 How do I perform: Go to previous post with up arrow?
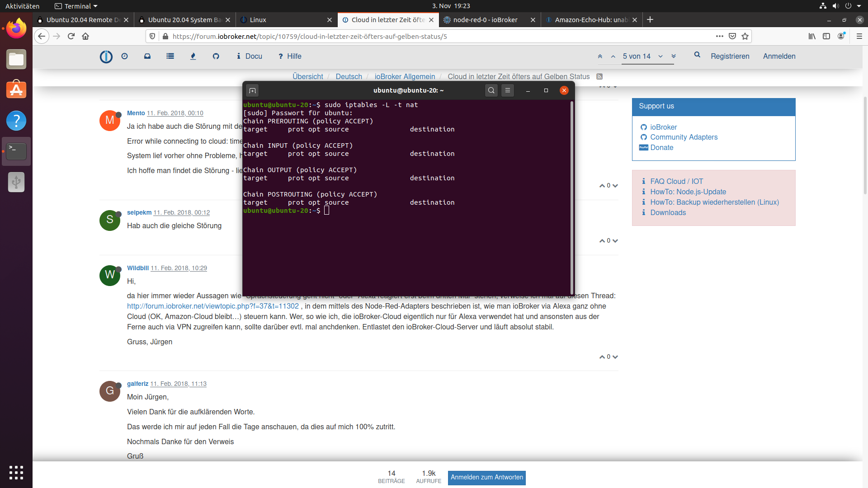[613, 56]
